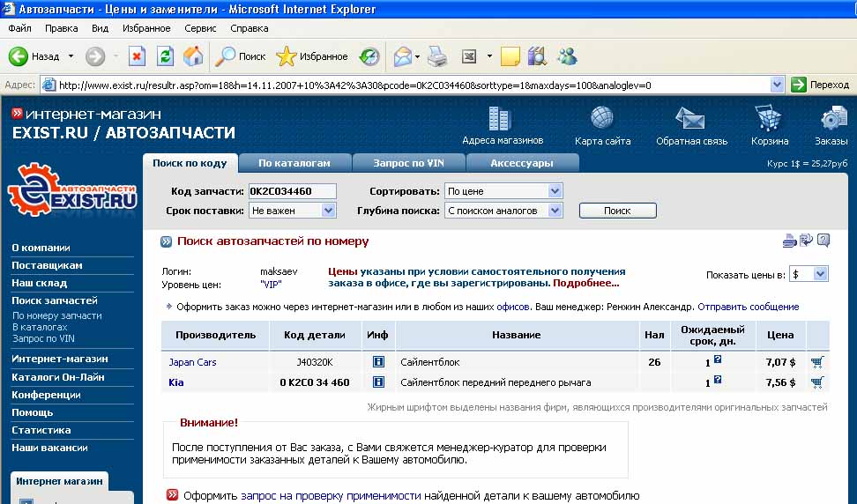This screenshot has height=504, width=857.
Task: Click the page print icon
Action: 789,241
